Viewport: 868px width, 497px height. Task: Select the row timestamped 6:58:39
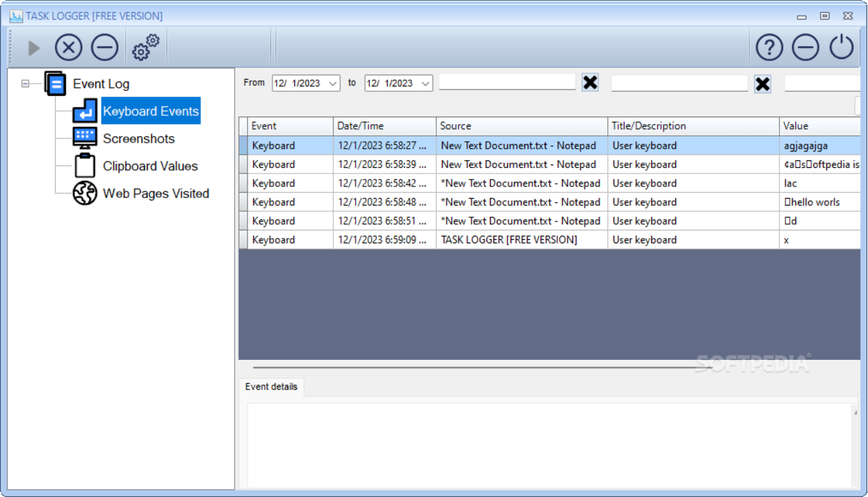click(550, 165)
